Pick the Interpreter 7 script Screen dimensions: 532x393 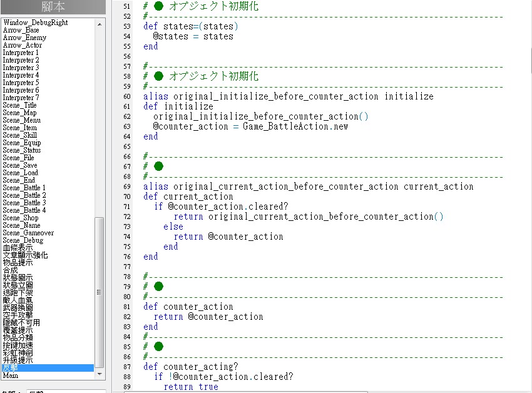21,98
